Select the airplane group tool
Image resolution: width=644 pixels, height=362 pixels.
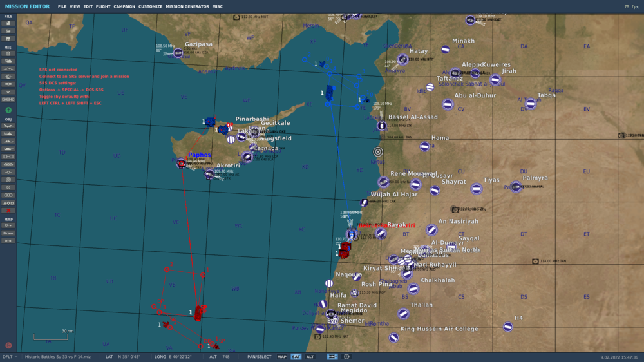[x=8, y=126]
